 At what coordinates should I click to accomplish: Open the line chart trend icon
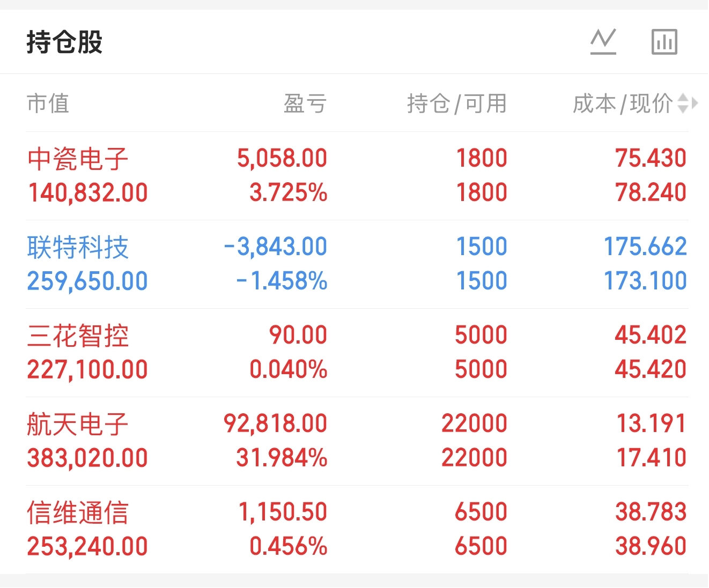tap(603, 42)
